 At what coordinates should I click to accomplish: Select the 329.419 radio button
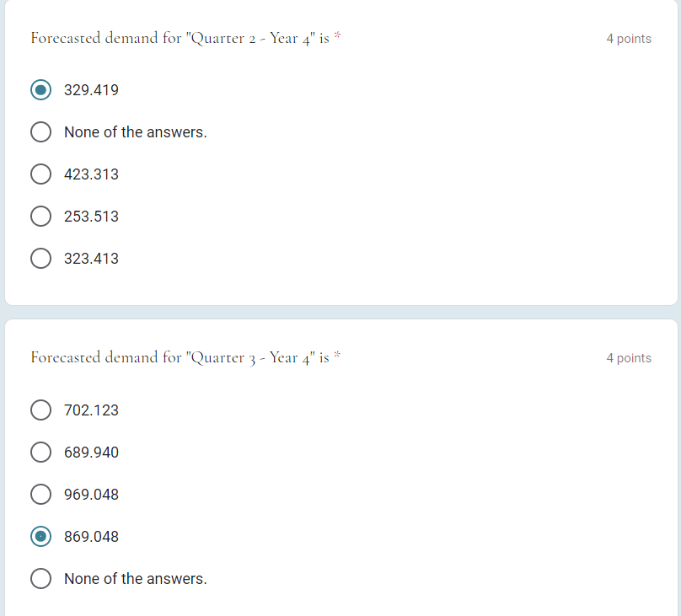coord(40,89)
